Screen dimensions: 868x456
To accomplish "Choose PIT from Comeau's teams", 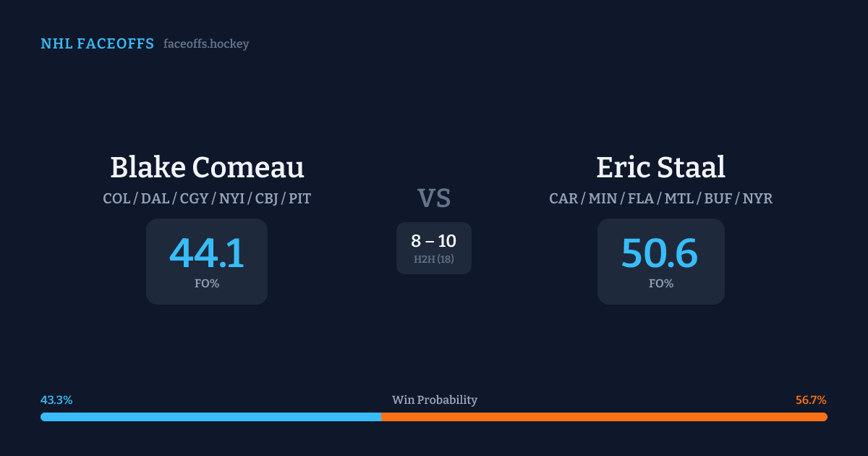I will coord(300,198).
